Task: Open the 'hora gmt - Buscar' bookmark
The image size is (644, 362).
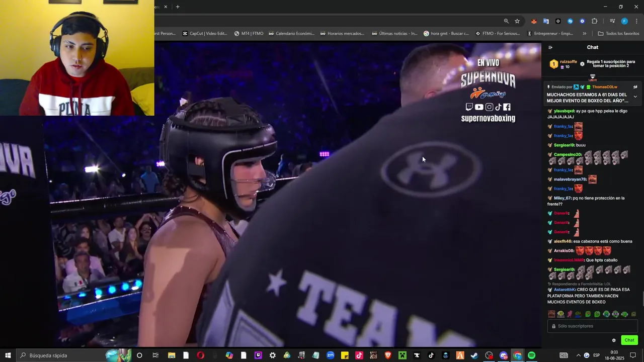Action: click(x=446, y=34)
